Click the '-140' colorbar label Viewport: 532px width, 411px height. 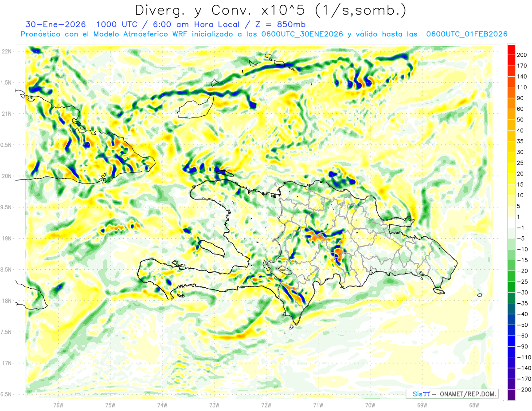[x=525, y=368]
